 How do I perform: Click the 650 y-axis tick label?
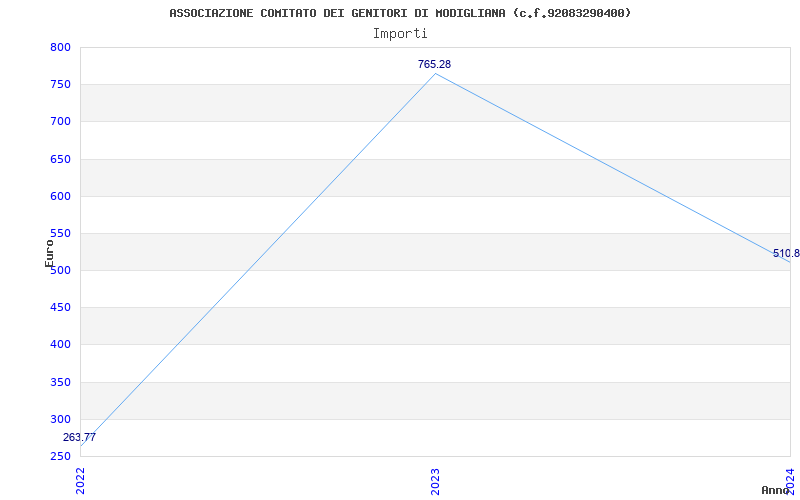pos(60,159)
